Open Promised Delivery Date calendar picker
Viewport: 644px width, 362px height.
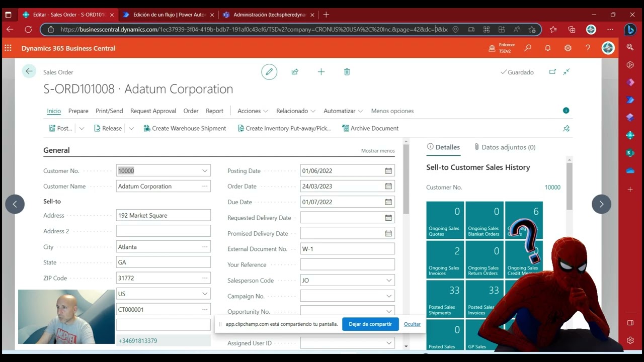pos(388,233)
